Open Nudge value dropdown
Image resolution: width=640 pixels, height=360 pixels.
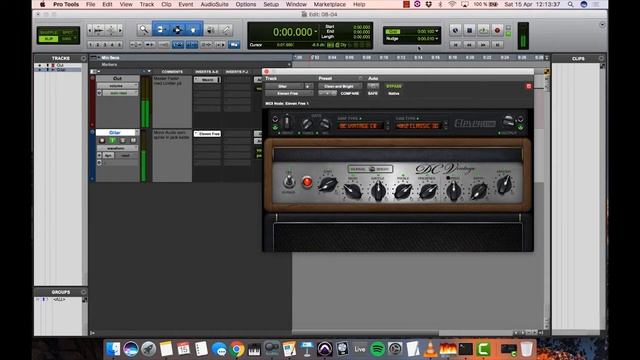[437, 38]
